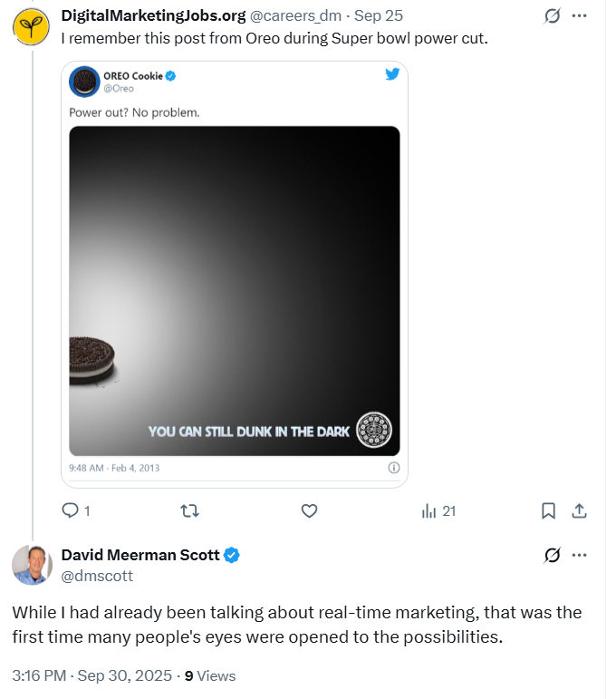
Task: Click Twitter bird logo in embedded tweet
Action: pyautogui.click(x=392, y=75)
